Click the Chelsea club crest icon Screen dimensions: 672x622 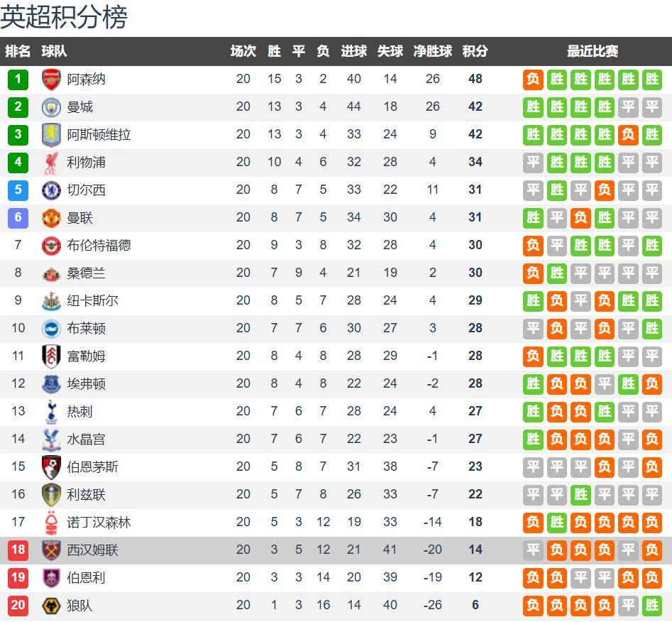[52, 190]
